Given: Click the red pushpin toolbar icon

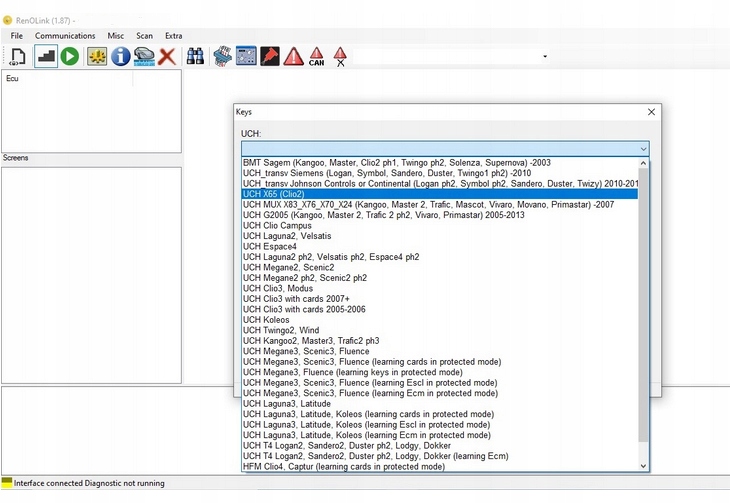Looking at the screenshot, I should [x=270, y=57].
